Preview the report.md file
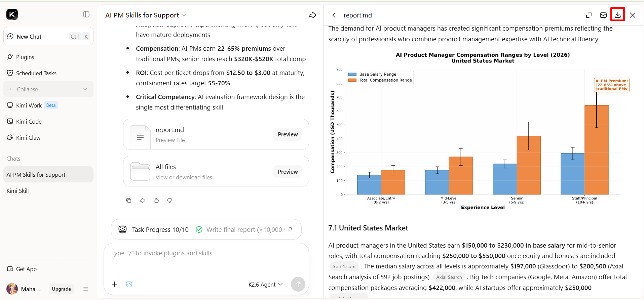The height and width of the screenshot is (300, 644). 288,134
